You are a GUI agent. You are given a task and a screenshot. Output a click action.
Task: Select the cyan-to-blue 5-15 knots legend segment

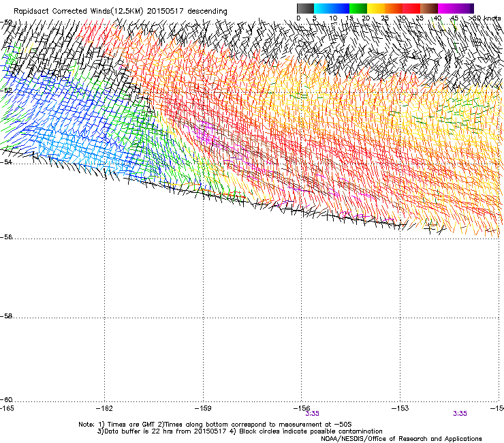pyautogui.click(x=332, y=8)
